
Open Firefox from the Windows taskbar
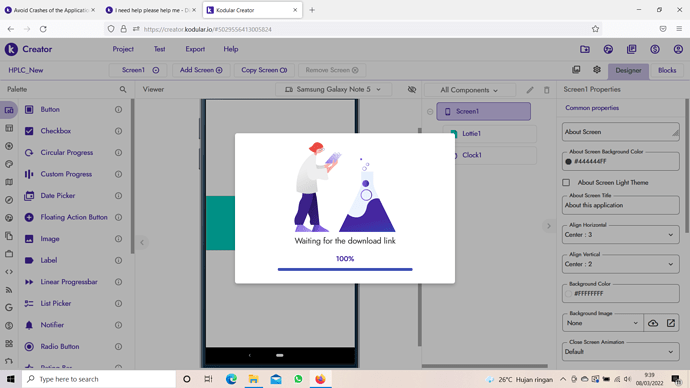tap(320, 379)
